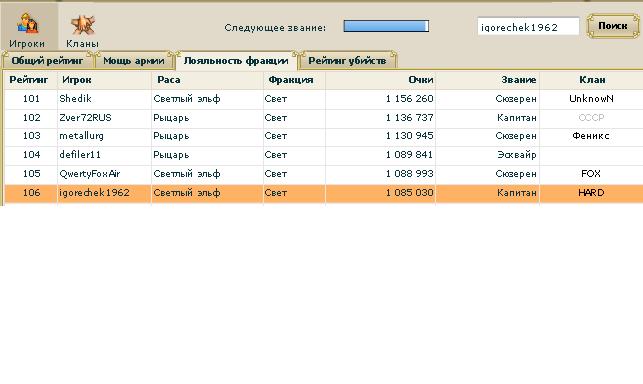This screenshot has width=643, height=384.
Task: Select player QwertyFoxAir in the table
Action: click(x=90, y=174)
